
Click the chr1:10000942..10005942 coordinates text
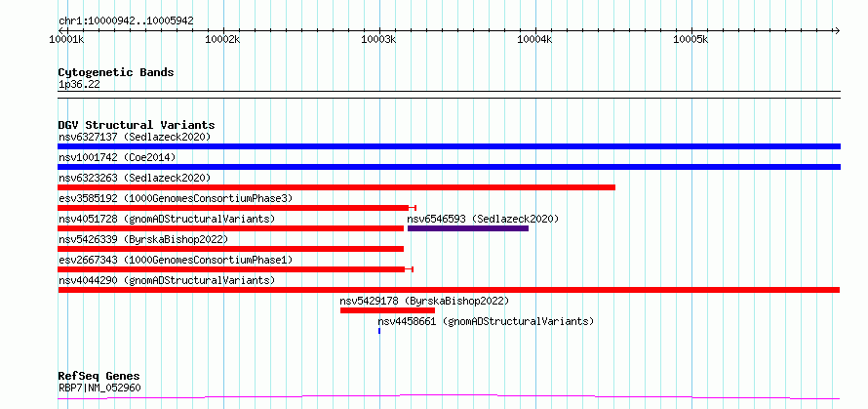coord(126,21)
